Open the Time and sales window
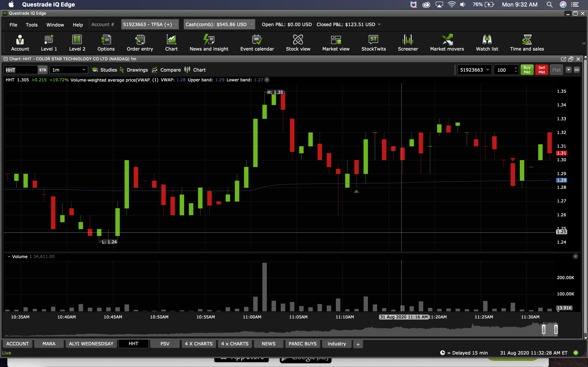This screenshot has width=588, height=367. (x=527, y=43)
